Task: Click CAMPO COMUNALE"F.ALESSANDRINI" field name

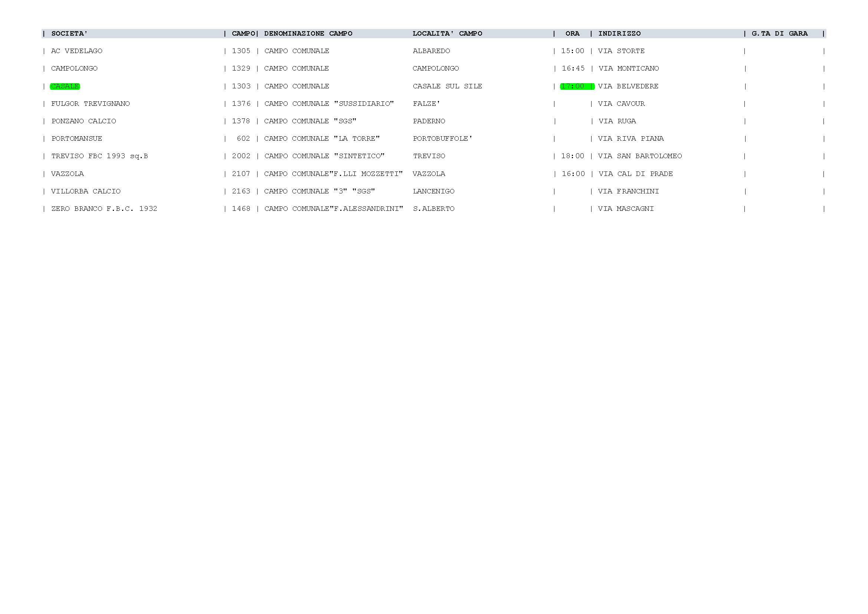Action: (334, 209)
